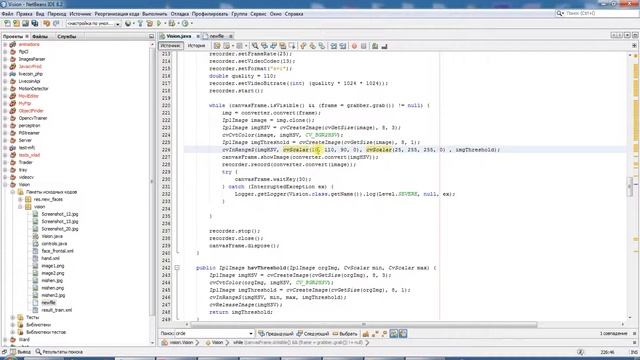
Task: Open the Run Project dropdown arrow
Action: pos(165,24)
